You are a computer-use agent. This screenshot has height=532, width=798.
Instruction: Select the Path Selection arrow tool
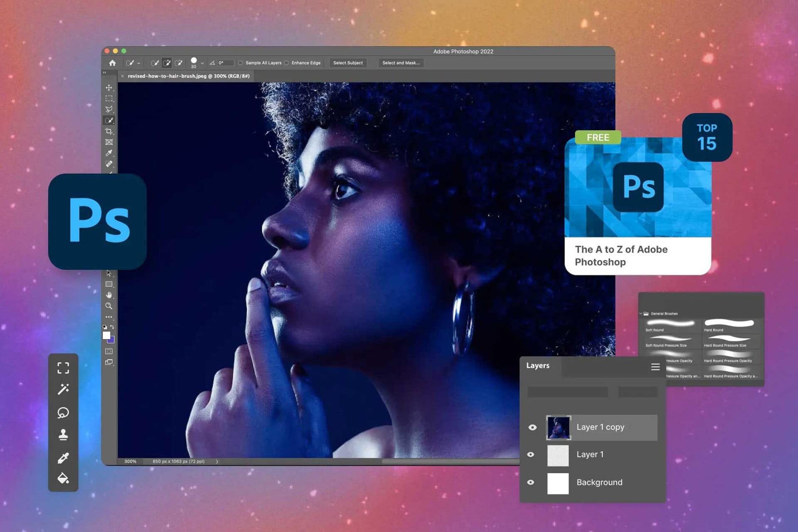click(109, 273)
